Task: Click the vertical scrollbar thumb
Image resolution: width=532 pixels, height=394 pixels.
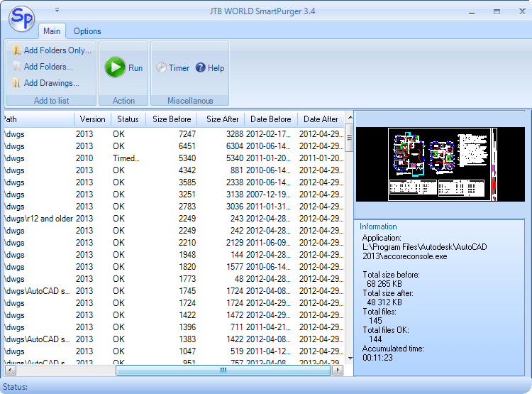Action: 350,138
